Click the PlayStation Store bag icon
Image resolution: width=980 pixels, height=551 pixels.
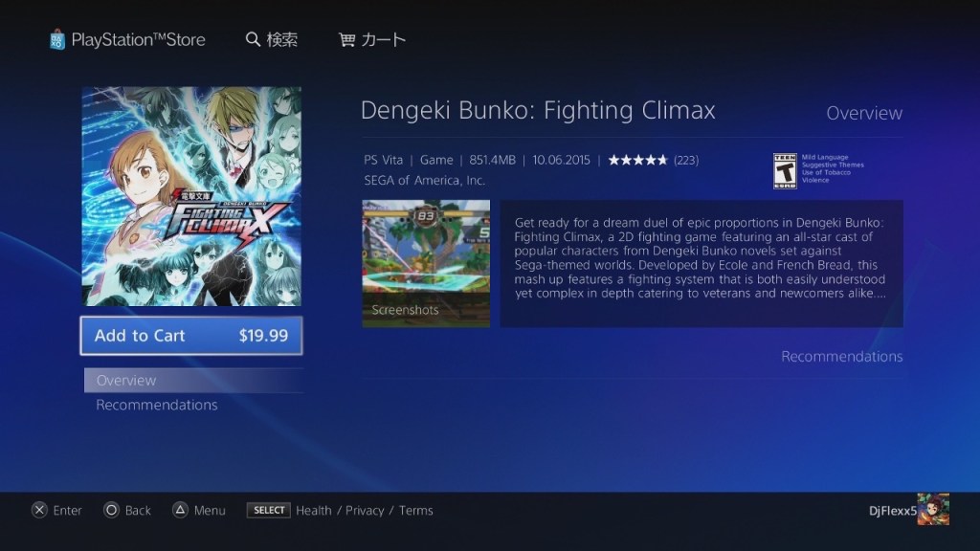coord(56,40)
